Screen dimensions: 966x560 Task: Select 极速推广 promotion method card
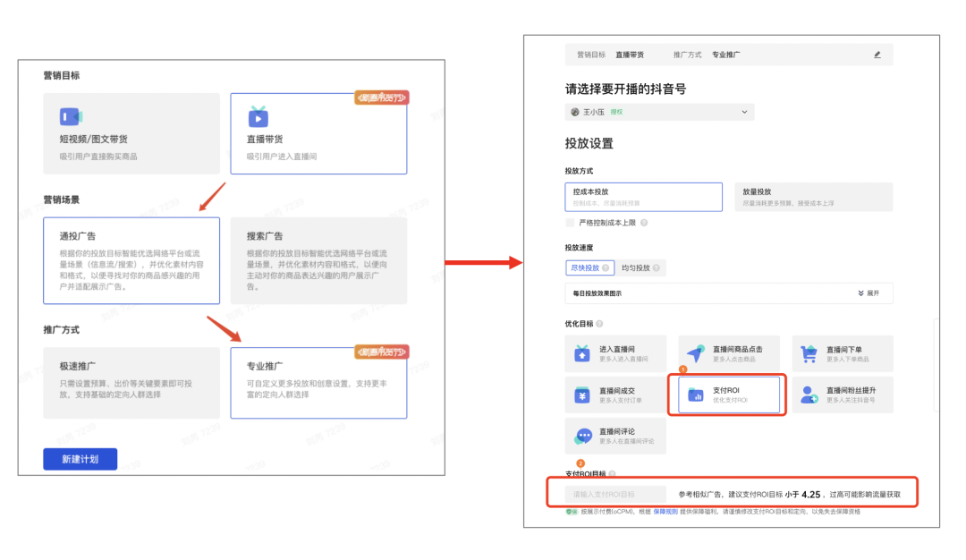(131, 383)
